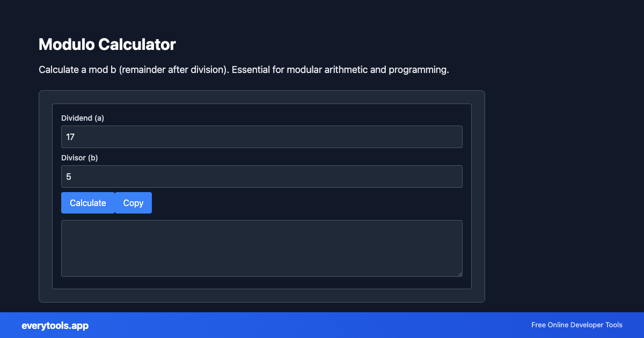The image size is (644, 338).
Task: Click the Dividend (a) field label
Action: tap(83, 118)
